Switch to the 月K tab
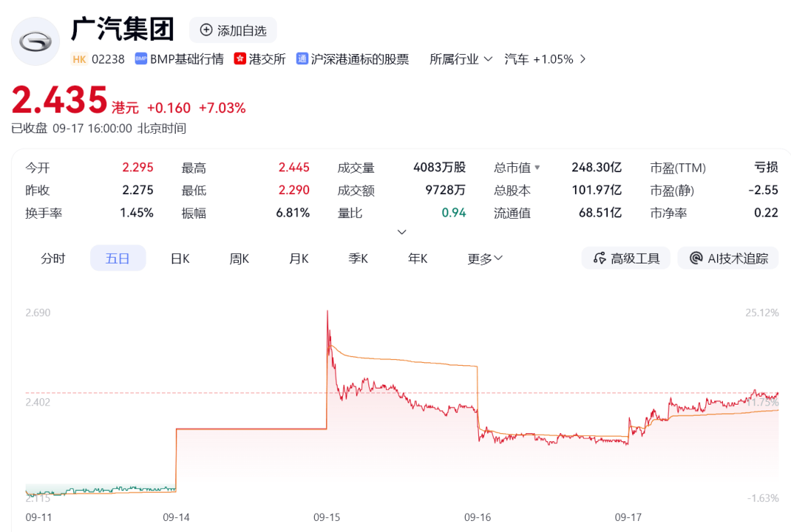The image size is (791, 532). [299, 258]
